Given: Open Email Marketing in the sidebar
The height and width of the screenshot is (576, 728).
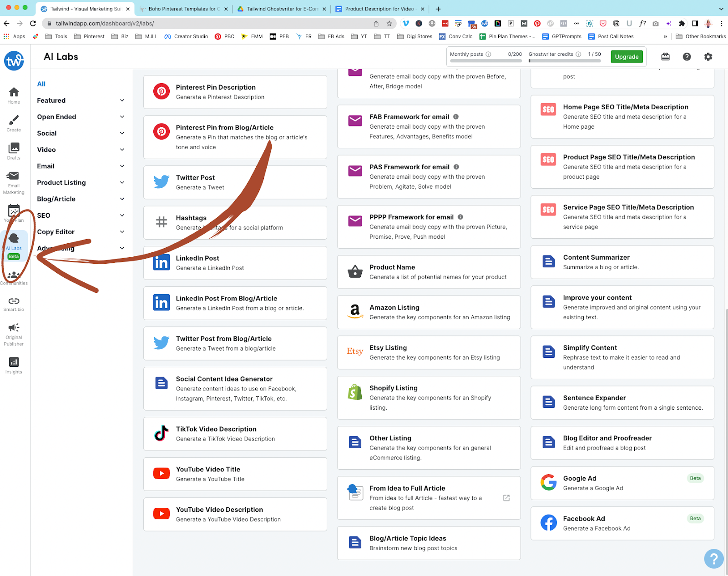Looking at the screenshot, I should [x=14, y=183].
